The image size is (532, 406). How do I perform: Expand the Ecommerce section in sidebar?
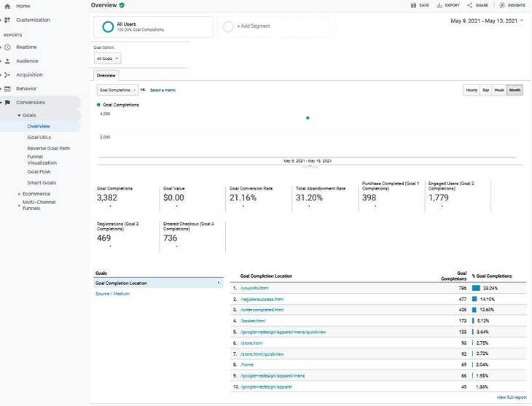click(18, 194)
